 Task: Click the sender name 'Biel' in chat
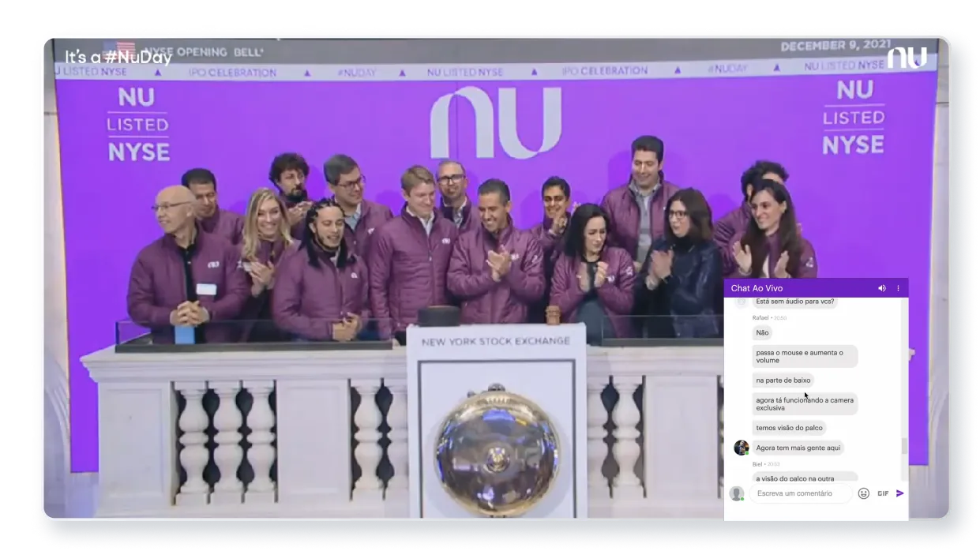point(757,464)
